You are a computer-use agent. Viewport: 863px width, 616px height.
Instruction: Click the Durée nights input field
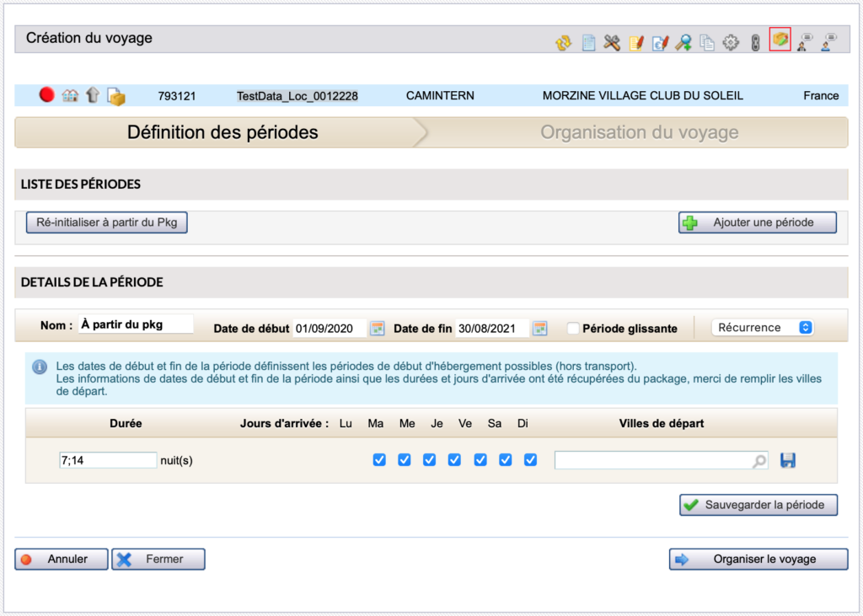[x=108, y=460]
